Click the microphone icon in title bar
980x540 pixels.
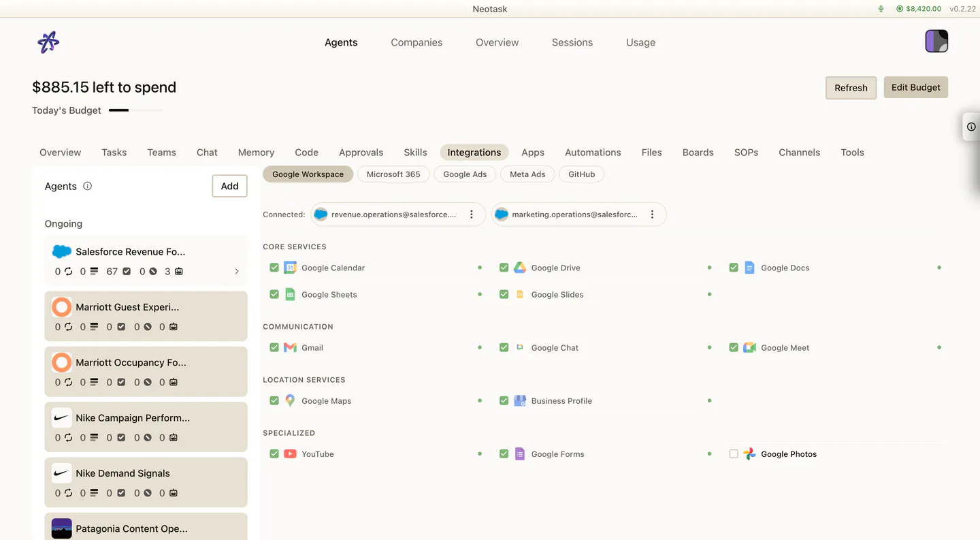(881, 9)
